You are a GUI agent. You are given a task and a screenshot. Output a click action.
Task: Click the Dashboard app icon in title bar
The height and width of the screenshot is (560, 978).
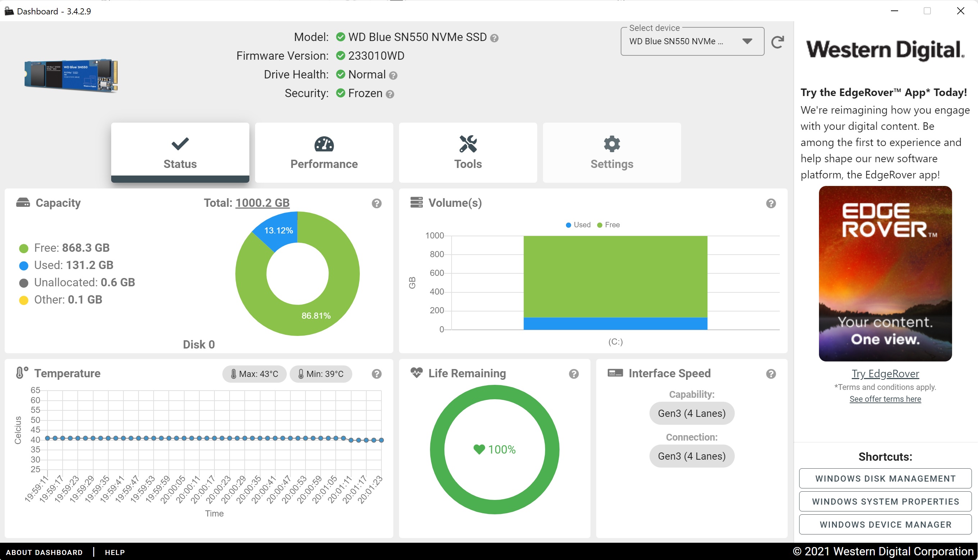click(9, 11)
